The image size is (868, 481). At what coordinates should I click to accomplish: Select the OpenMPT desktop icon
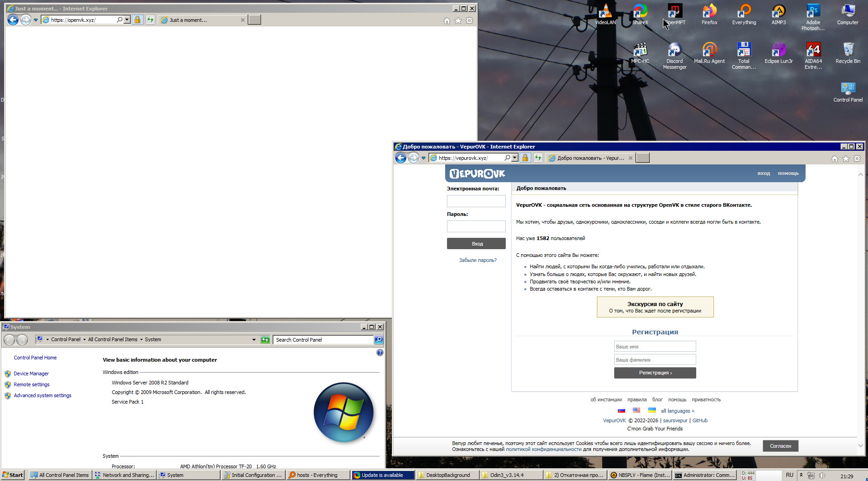tap(675, 14)
